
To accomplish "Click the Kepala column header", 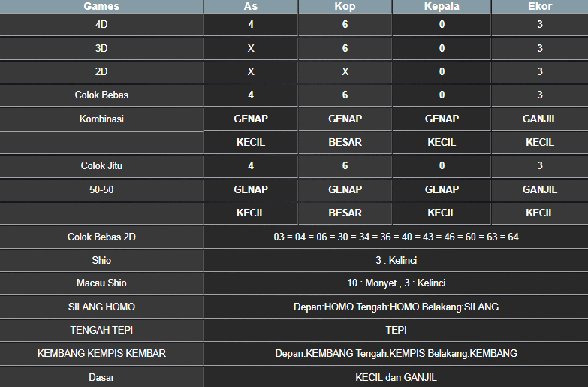I will [442, 6].
